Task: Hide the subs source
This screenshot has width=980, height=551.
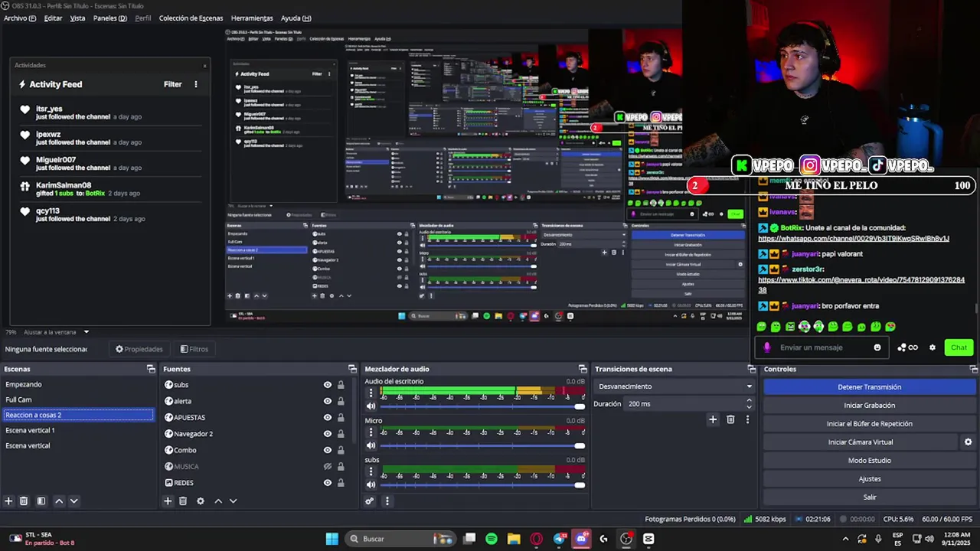Action: click(x=328, y=385)
